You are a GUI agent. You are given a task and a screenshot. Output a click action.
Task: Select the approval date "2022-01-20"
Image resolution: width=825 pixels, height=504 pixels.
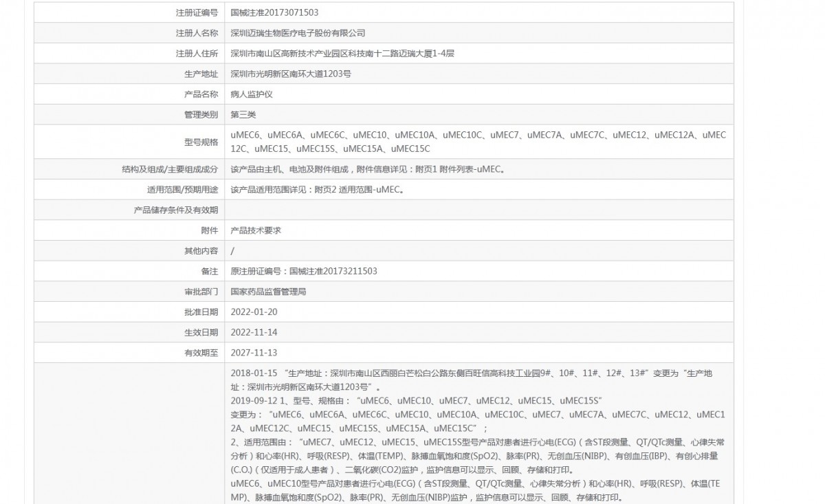pos(254,312)
